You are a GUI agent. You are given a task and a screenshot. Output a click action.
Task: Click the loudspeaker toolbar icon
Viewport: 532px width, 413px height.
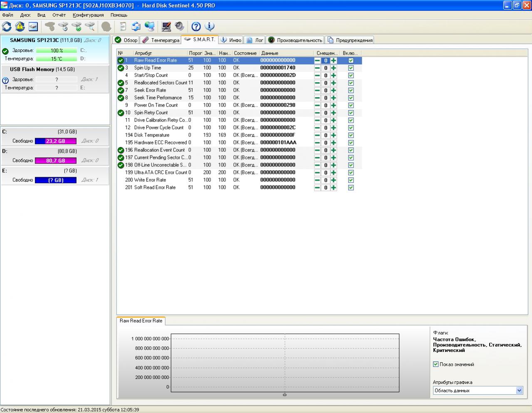(x=179, y=27)
